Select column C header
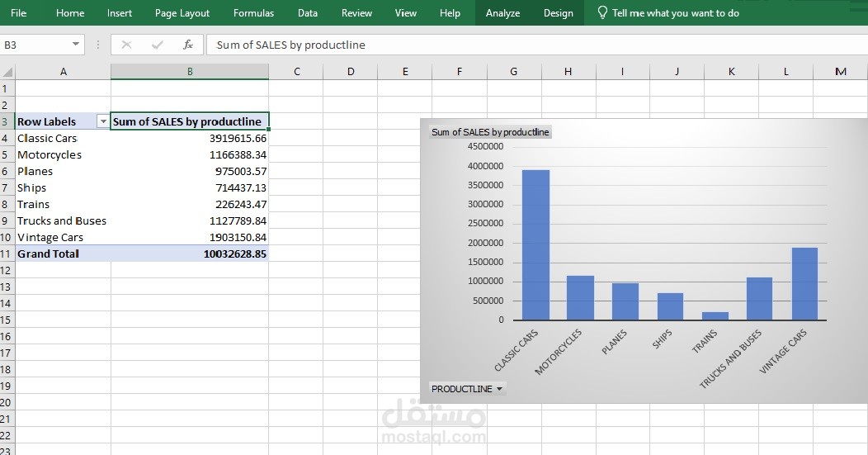 pyautogui.click(x=296, y=72)
